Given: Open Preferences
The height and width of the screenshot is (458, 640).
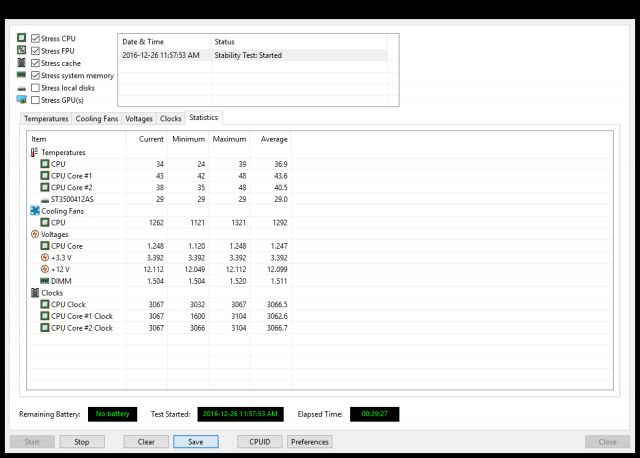Looking at the screenshot, I should [310, 442].
